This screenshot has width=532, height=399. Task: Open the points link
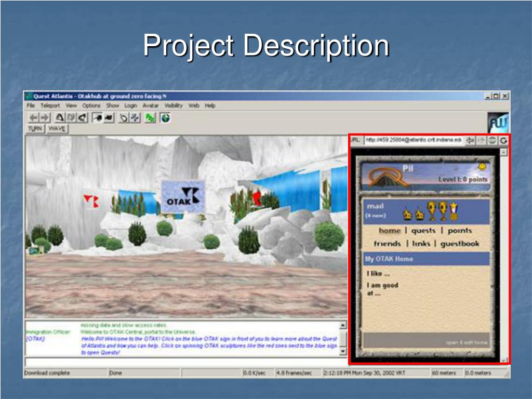pyautogui.click(x=460, y=231)
